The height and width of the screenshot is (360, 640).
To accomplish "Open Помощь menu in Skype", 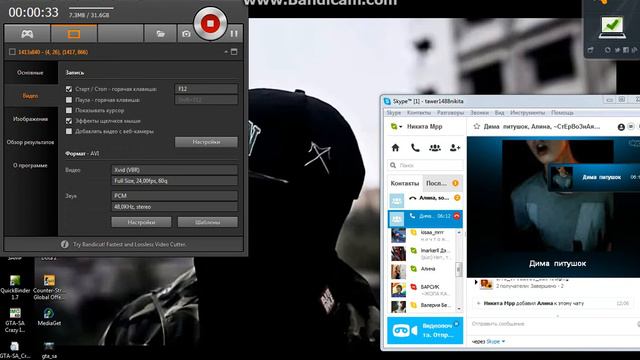I will [x=562, y=113].
